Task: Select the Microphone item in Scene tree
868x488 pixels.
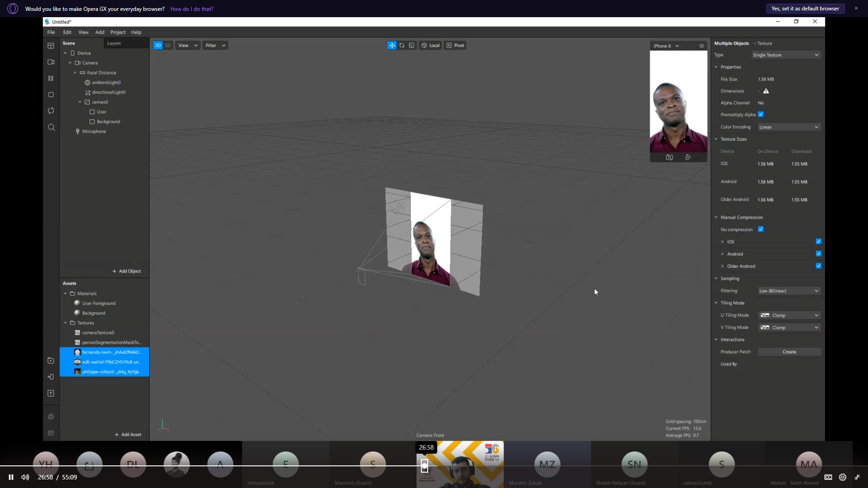Action: coord(94,131)
